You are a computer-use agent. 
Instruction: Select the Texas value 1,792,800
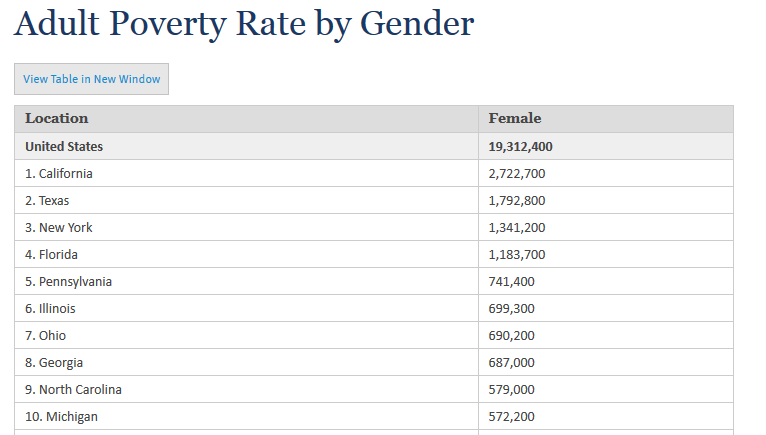[517, 200]
